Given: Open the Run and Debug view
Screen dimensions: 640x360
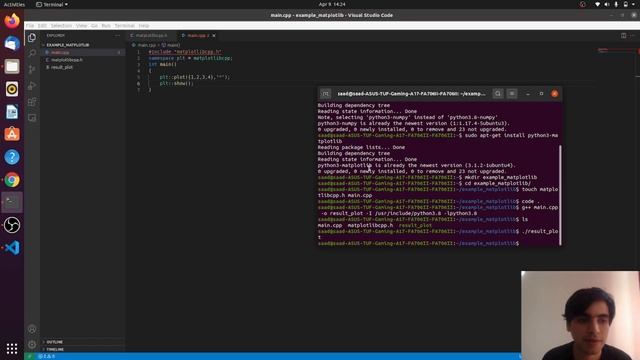Looking at the screenshot, I should coord(32,86).
